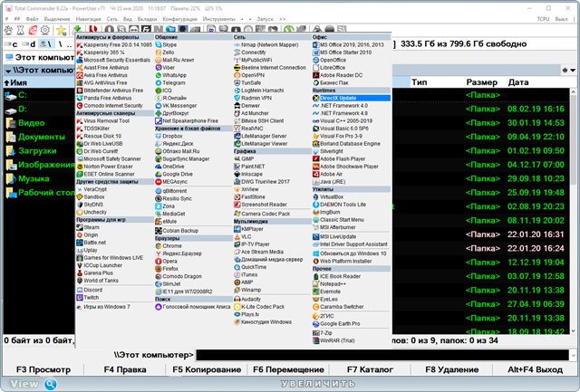Choose the VirtualBox icon entry
The width and height of the screenshot is (580, 392).
[316, 197]
